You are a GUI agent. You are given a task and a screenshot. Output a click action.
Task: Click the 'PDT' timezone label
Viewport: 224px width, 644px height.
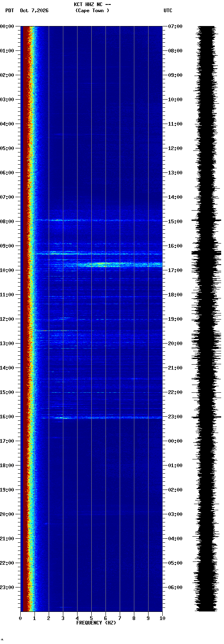[9, 11]
